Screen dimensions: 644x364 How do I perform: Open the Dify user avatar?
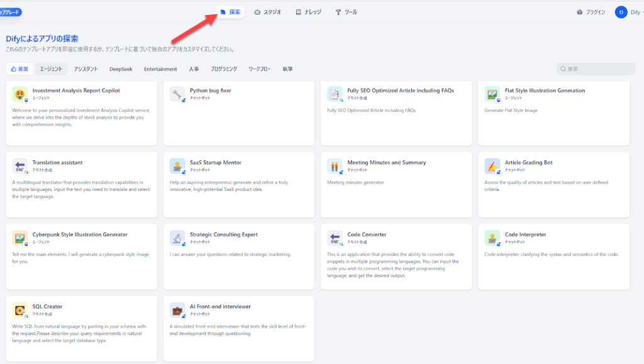click(x=621, y=13)
